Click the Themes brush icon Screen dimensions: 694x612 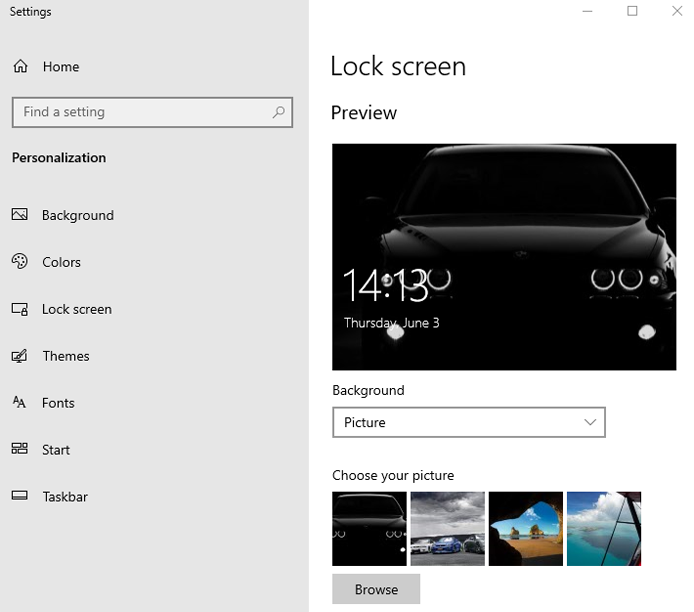click(19, 356)
